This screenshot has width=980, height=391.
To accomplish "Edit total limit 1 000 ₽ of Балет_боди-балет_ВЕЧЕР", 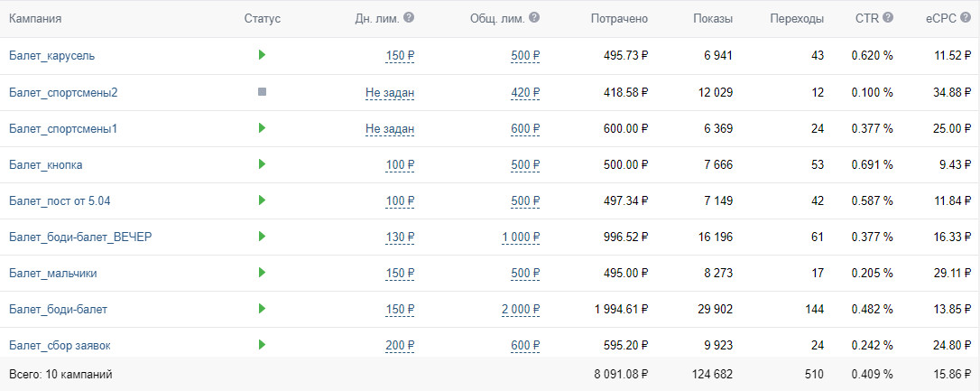I will (521, 237).
